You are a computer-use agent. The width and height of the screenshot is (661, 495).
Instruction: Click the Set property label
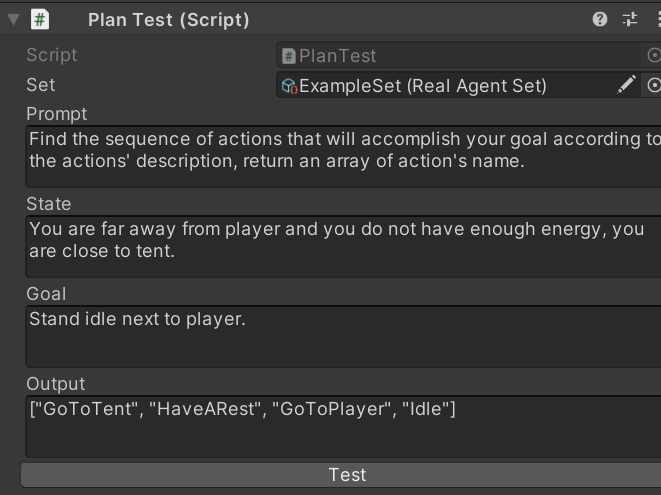(x=40, y=85)
